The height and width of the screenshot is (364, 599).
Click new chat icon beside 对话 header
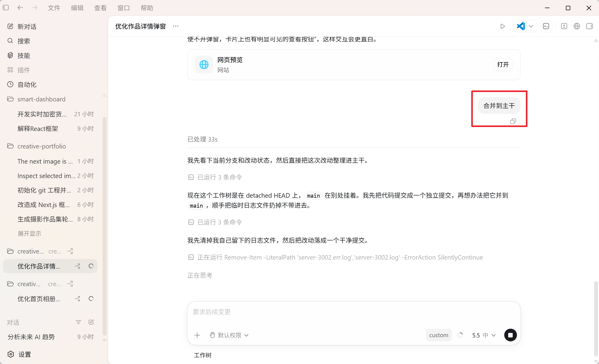click(91, 322)
